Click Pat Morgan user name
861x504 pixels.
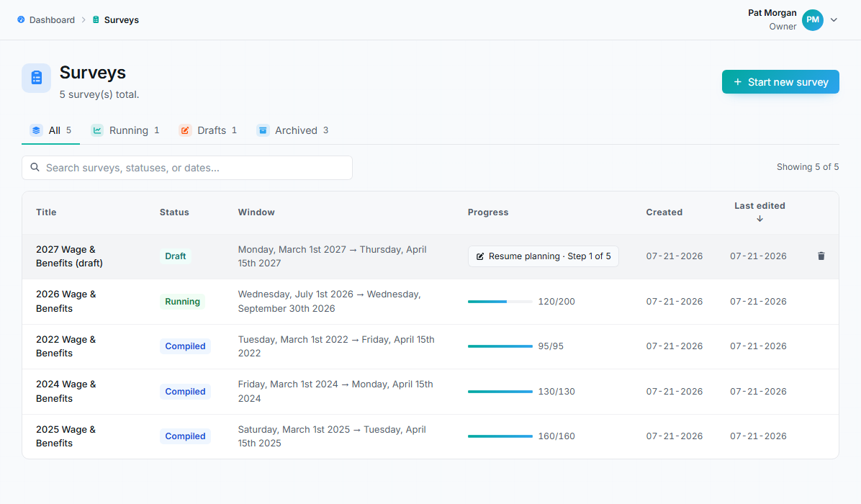pyautogui.click(x=772, y=13)
